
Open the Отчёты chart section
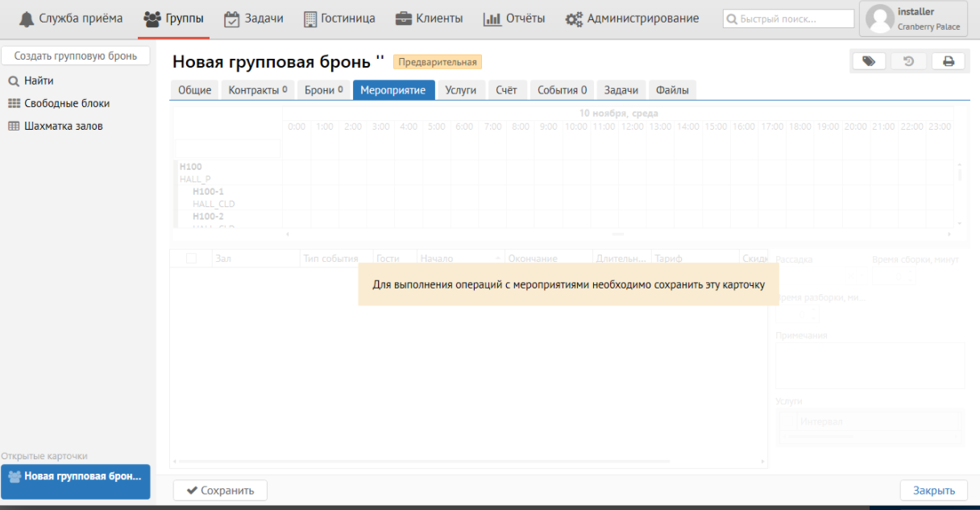coord(514,19)
